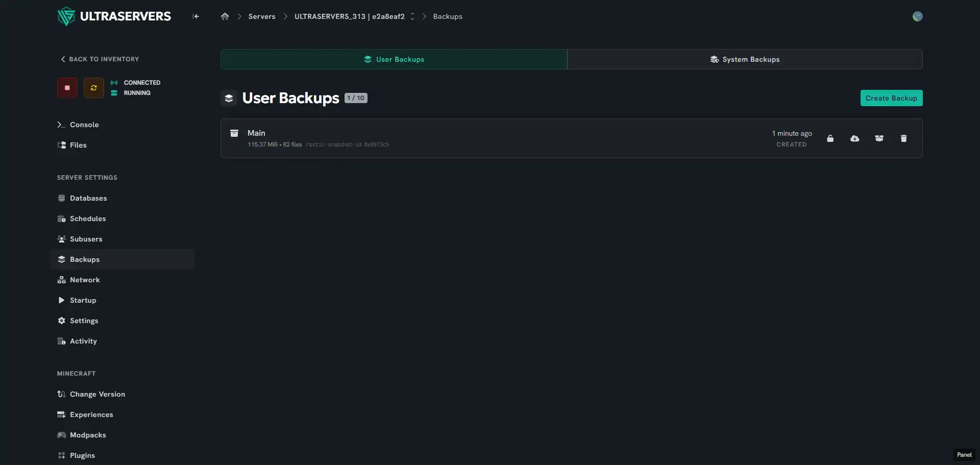The width and height of the screenshot is (980, 465).
Task: Toggle lock on the Main backup
Action: click(x=830, y=138)
